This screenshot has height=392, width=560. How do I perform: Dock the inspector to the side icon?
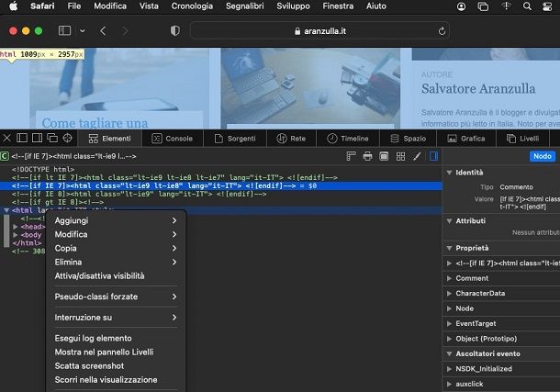pyautogui.click(x=37, y=138)
